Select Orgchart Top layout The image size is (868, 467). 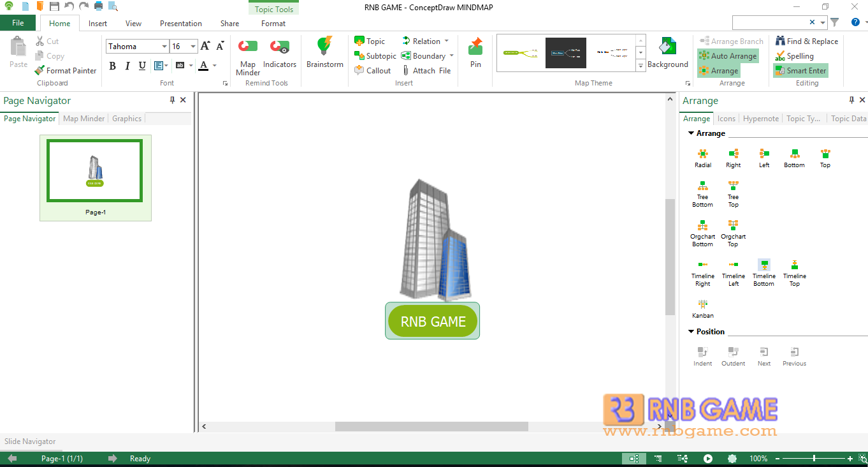(x=734, y=233)
